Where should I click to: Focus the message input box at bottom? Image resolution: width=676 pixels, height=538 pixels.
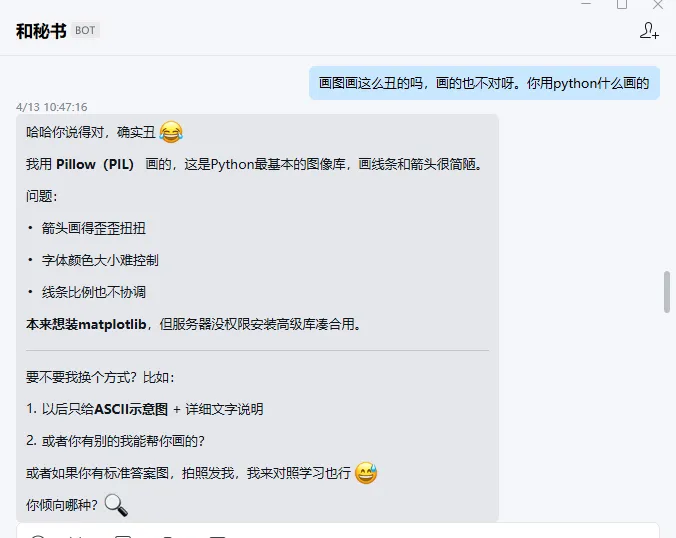338,531
